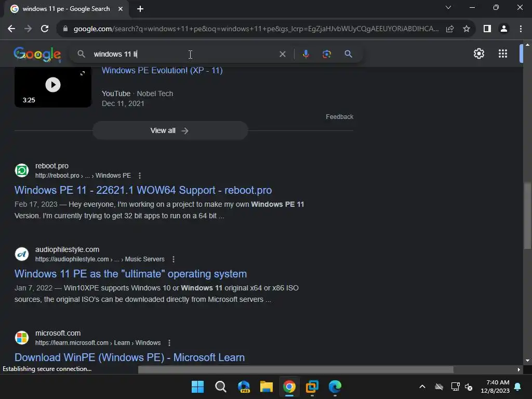Image resolution: width=532 pixels, height=399 pixels.
Task: Click Feedback link under videos
Action: tap(339, 117)
